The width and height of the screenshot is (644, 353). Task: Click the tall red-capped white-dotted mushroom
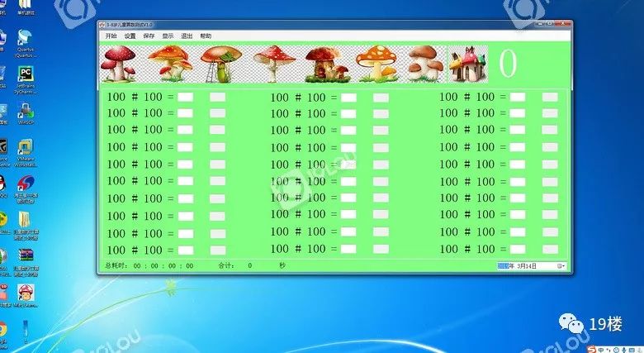[x=274, y=64]
